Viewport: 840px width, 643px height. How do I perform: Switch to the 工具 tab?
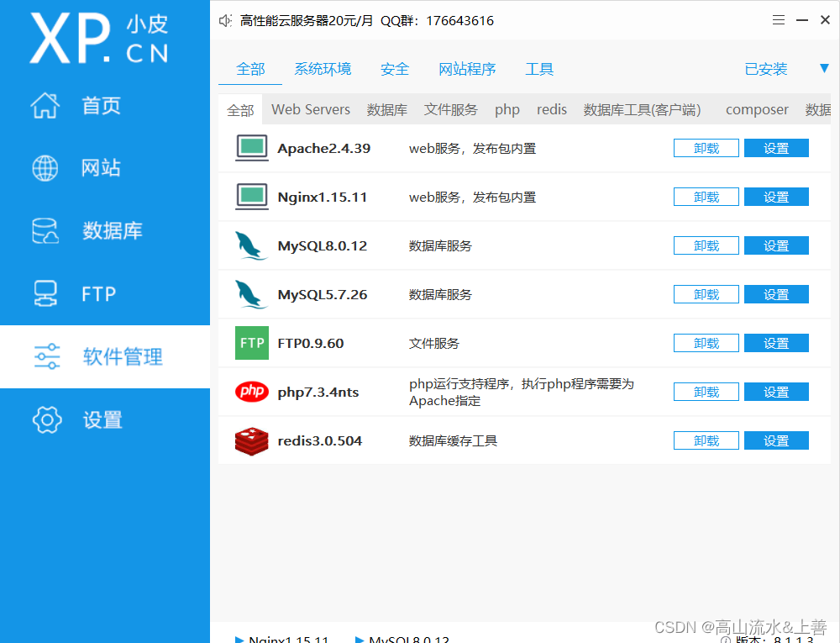(539, 68)
